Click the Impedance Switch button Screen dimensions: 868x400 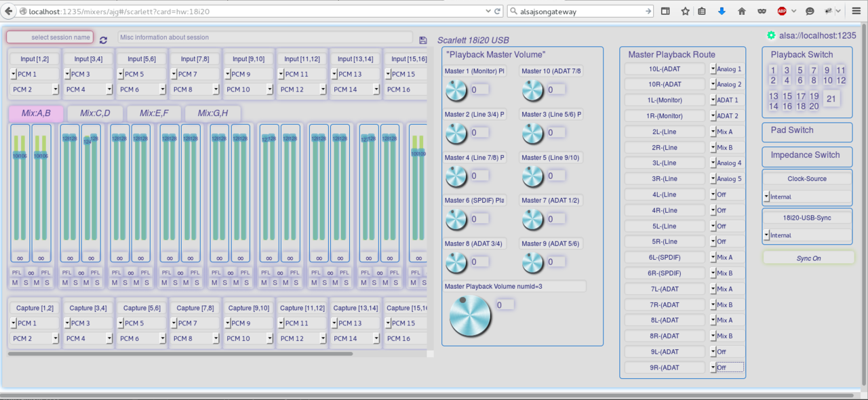pyautogui.click(x=807, y=157)
